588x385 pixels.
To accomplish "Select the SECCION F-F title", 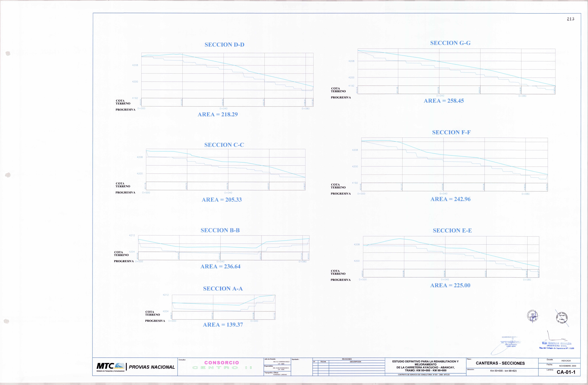I will click(451, 132).
